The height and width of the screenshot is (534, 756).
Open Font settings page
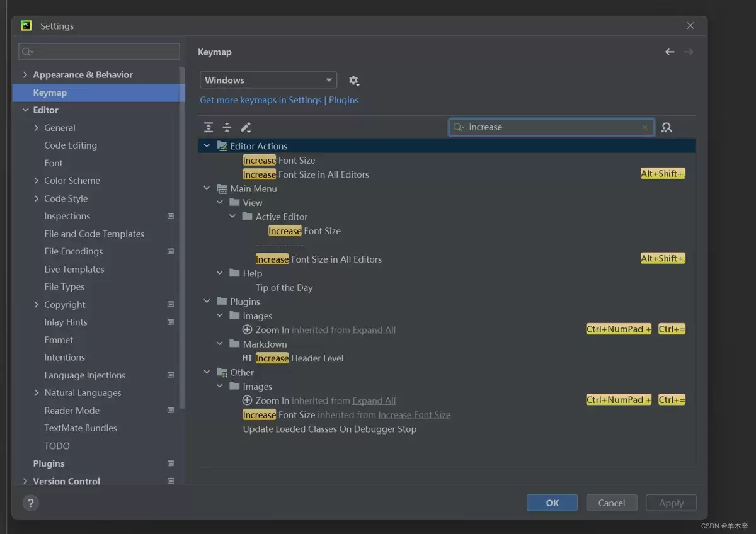[x=54, y=163]
